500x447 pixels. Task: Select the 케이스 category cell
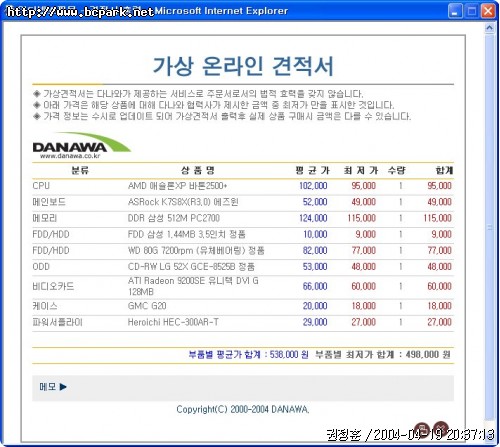[x=45, y=306]
